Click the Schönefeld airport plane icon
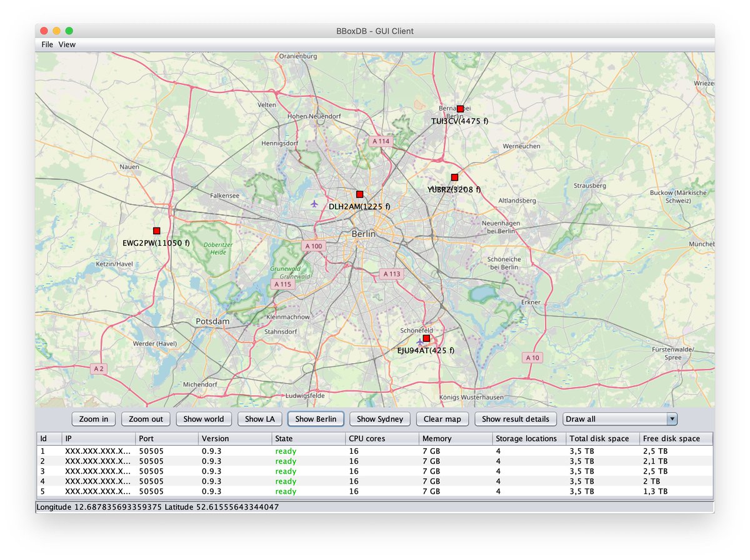The height and width of the screenshot is (560, 750). (x=420, y=341)
